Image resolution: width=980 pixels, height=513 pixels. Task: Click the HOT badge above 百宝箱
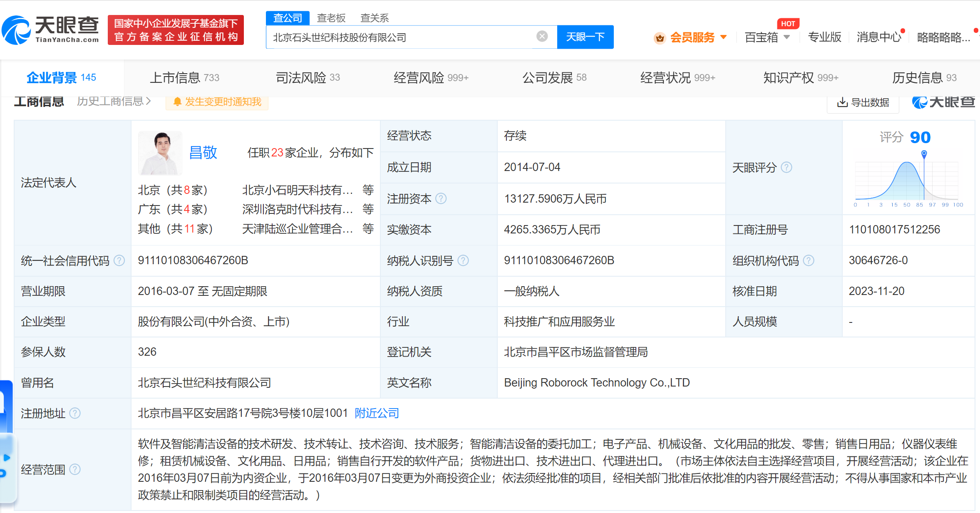pyautogui.click(x=788, y=24)
